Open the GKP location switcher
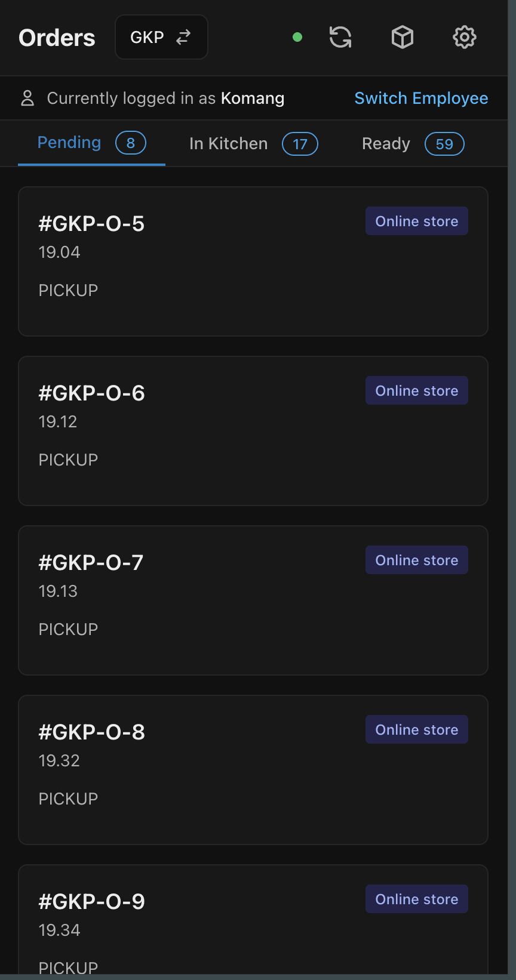The width and height of the screenshot is (516, 980). click(161, 36)
